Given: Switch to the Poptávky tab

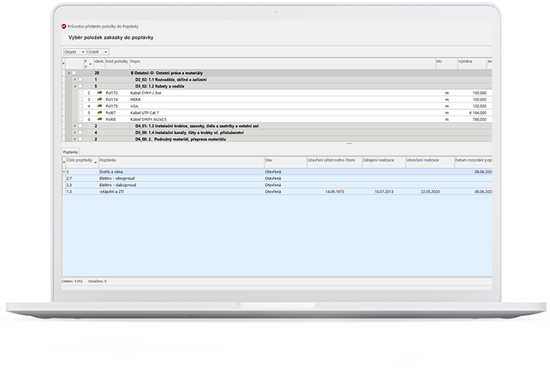Looking at the screenshot, I should [x=71, y=152].
